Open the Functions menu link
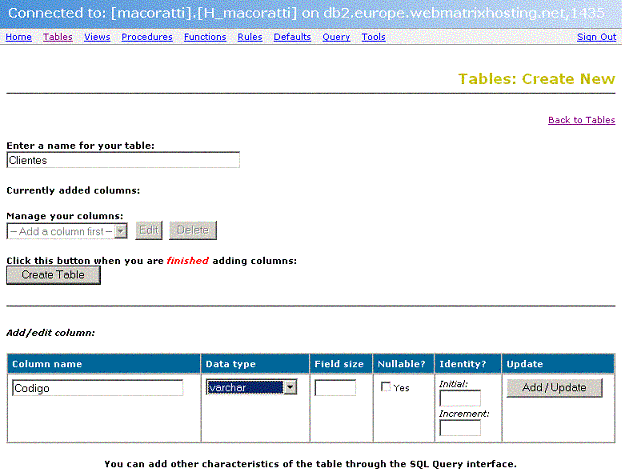 [205, 37]
